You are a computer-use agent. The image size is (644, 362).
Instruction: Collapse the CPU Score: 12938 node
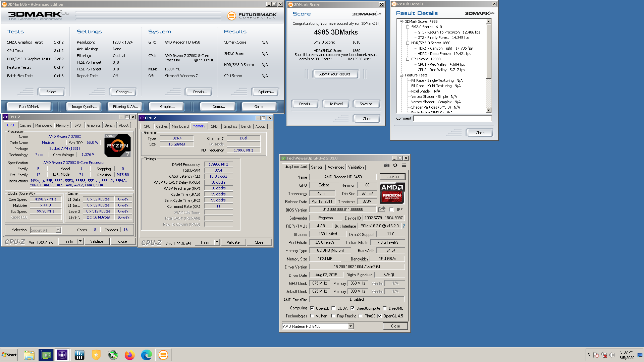tap(408, 59)
